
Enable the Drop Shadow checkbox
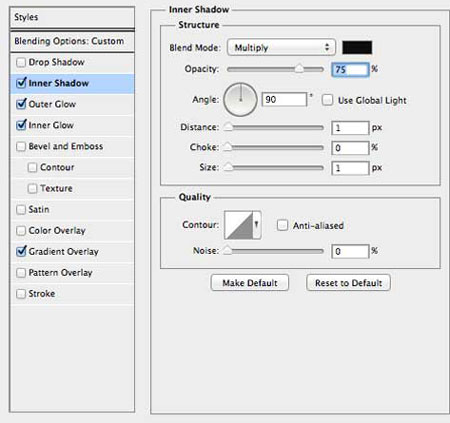tap(21, 62)
